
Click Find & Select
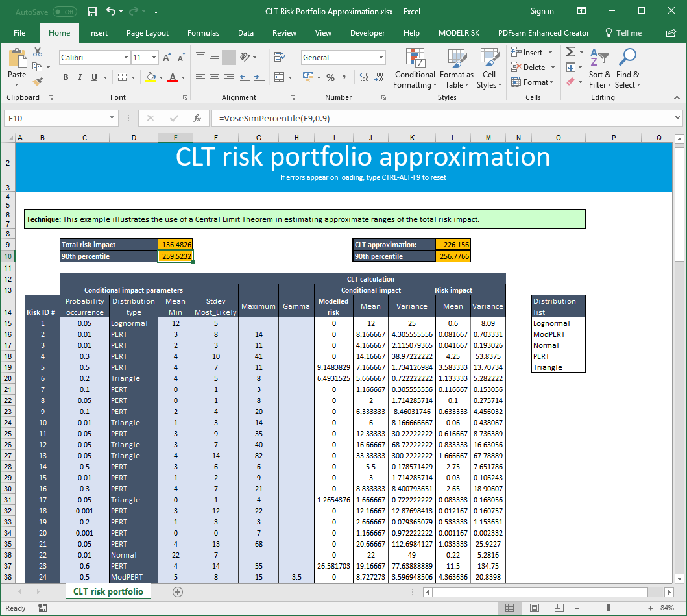[627, 68]
